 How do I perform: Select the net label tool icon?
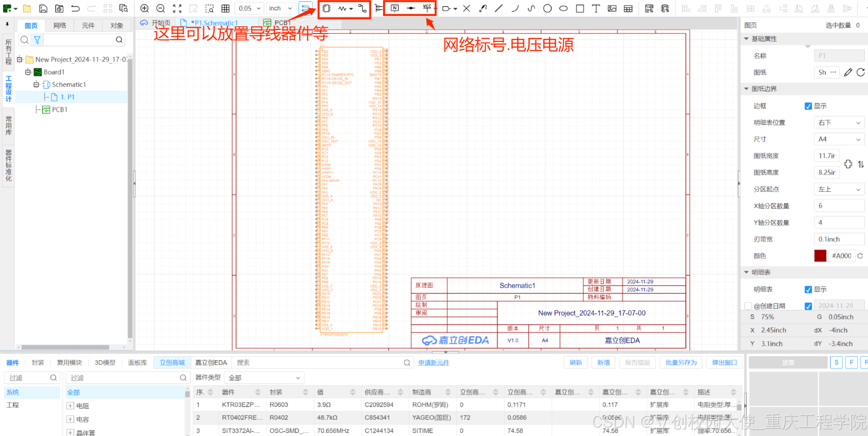[x=395, y=8]
